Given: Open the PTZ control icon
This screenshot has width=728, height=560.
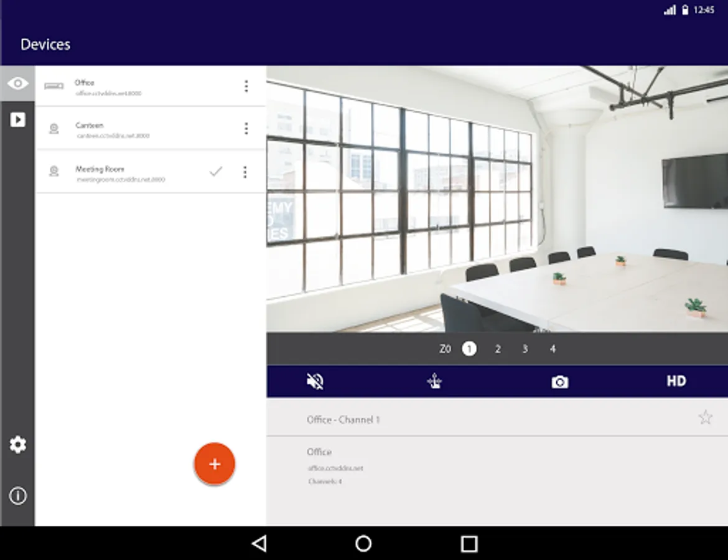Looking at the screenshot, I should click(x=434, y=381).
